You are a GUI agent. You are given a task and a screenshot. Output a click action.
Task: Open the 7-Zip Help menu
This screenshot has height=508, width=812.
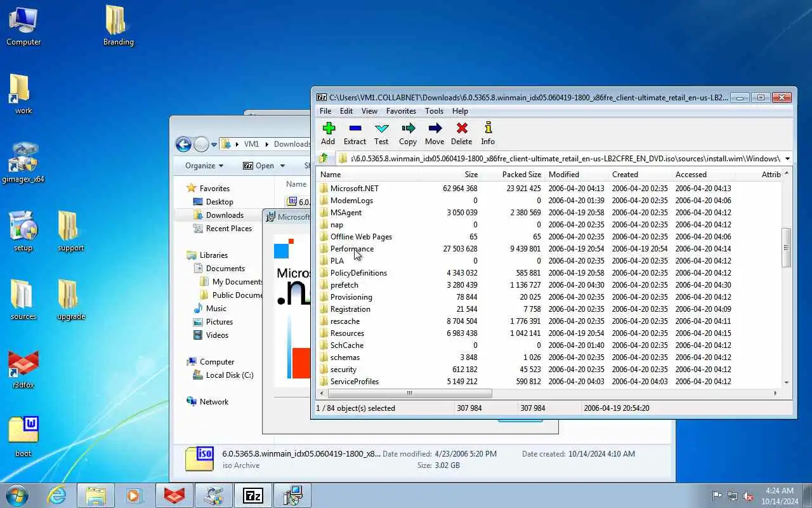461,110
